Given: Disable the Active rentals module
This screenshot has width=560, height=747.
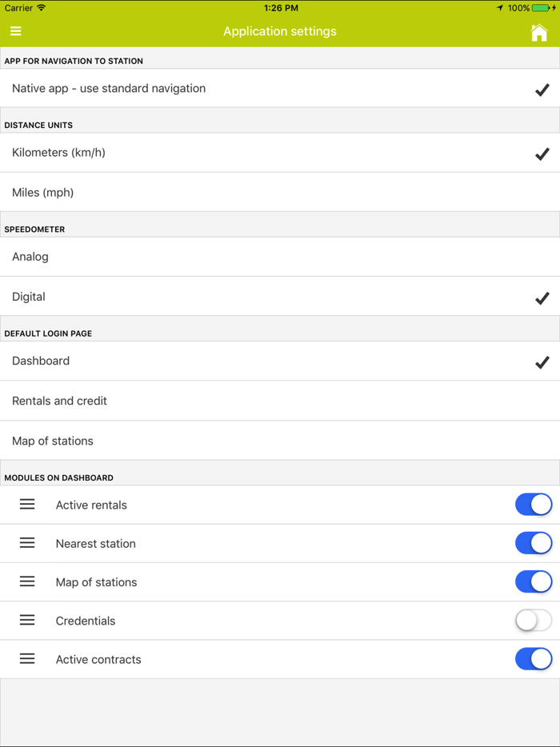Looking at the screenshot, I should point(533,504).
